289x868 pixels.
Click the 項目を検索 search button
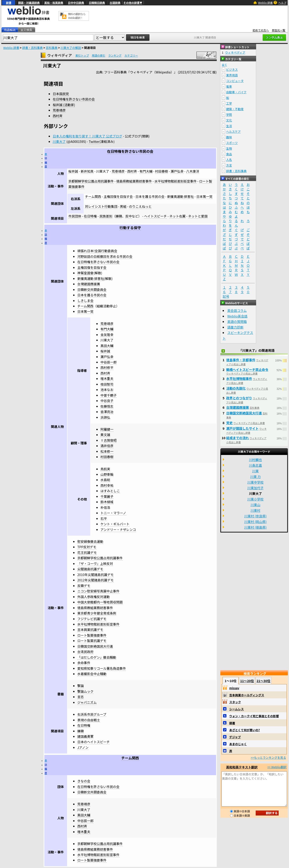(x=138, y=37)
